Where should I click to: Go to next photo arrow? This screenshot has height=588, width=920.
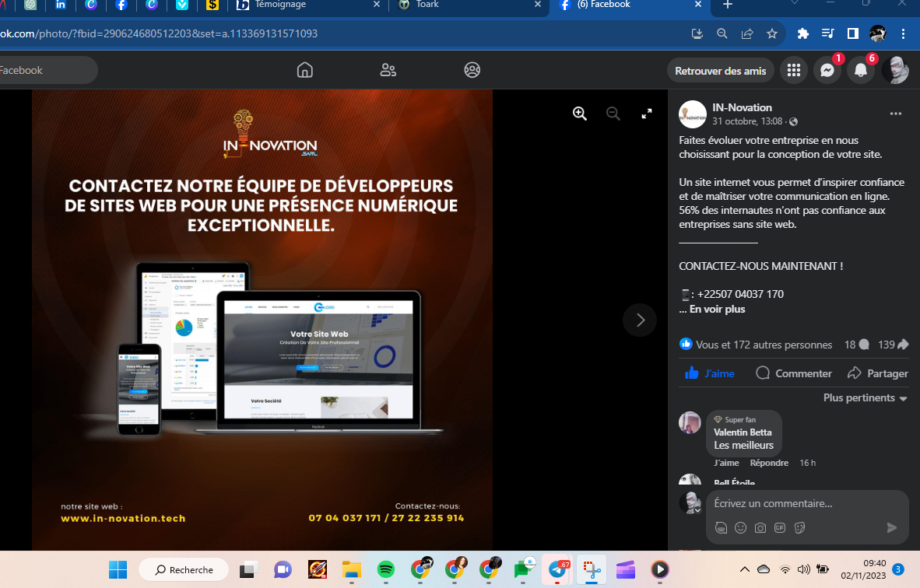coord(640,320)
